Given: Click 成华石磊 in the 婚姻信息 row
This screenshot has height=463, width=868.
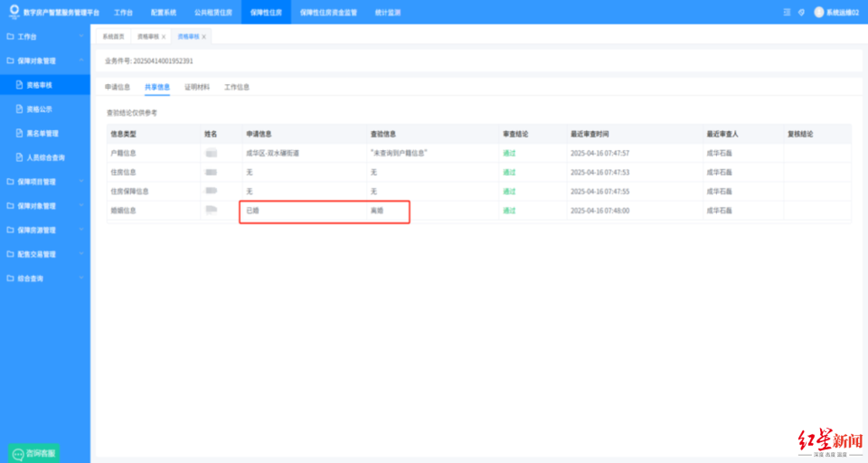Looking at the screenshot, I should pyautogui.click(x=719, y=211).
